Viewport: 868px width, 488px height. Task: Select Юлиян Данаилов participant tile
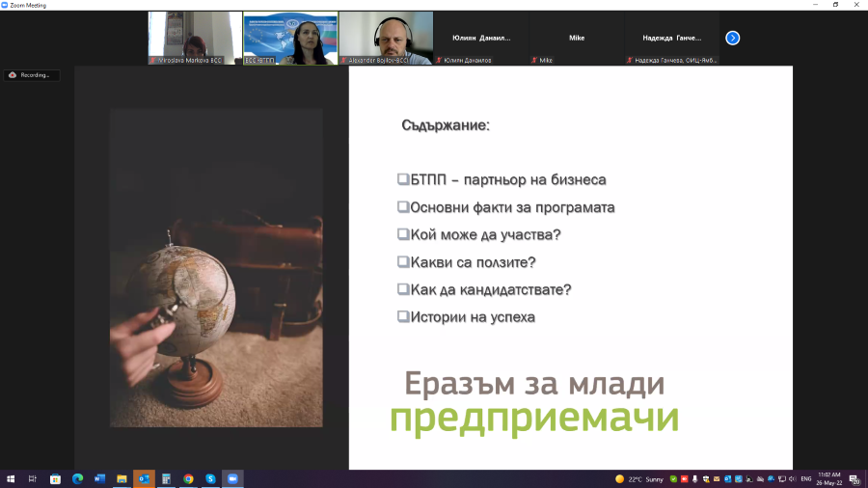pos(481,38)
